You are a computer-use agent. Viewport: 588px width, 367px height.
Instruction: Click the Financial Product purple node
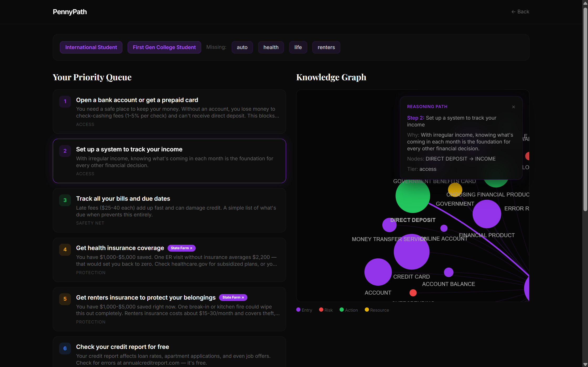coord(486,214)
